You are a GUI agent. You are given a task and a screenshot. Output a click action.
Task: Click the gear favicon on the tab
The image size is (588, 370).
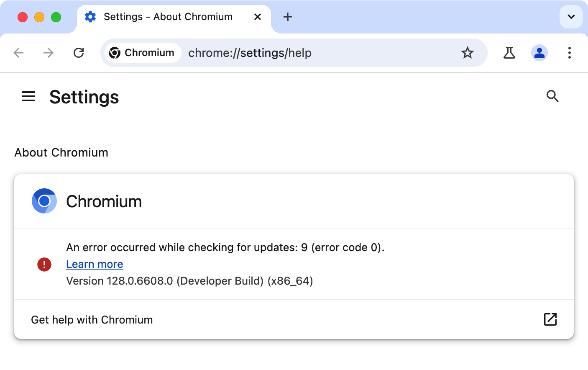(90, 17)
